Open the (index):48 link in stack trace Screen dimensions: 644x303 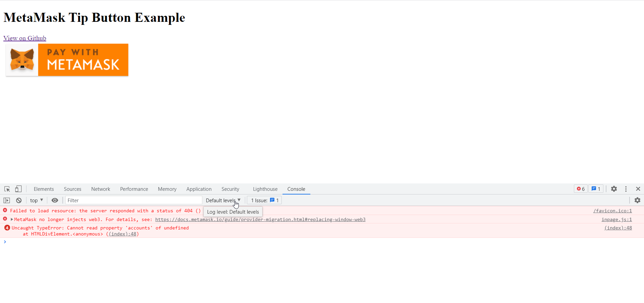(122, 234)
